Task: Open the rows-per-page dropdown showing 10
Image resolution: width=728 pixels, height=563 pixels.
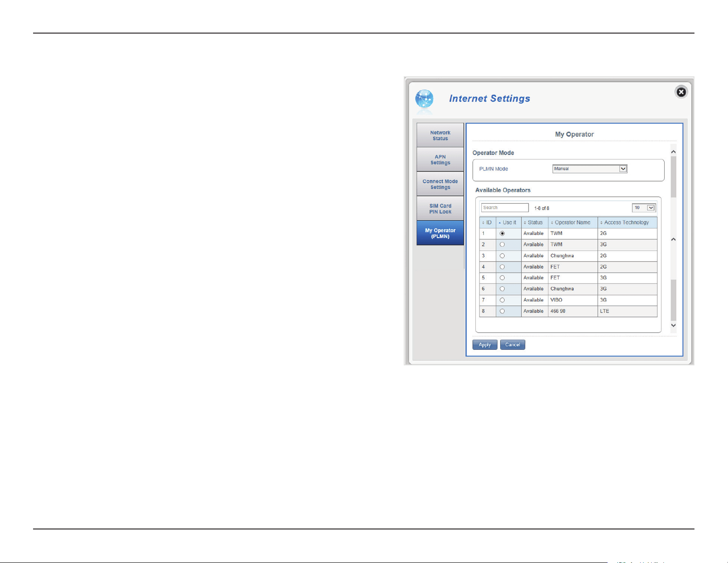Action: [644, 208]
